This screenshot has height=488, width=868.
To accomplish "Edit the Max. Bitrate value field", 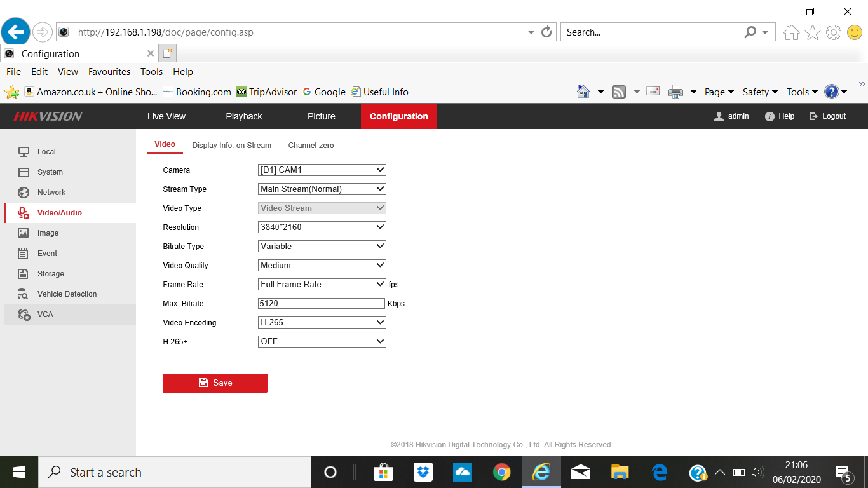I will pyautogui.click(x=321, y=303).
